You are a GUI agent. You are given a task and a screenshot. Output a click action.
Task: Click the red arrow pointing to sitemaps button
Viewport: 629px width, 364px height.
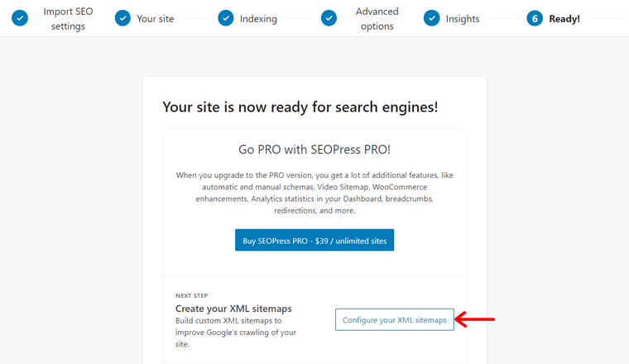[x=474, y=319]
